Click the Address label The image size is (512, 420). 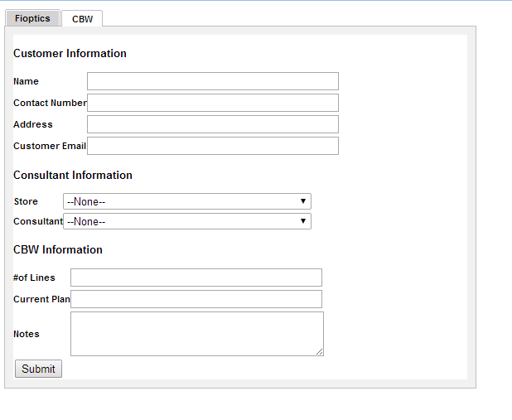click(33, 124)
